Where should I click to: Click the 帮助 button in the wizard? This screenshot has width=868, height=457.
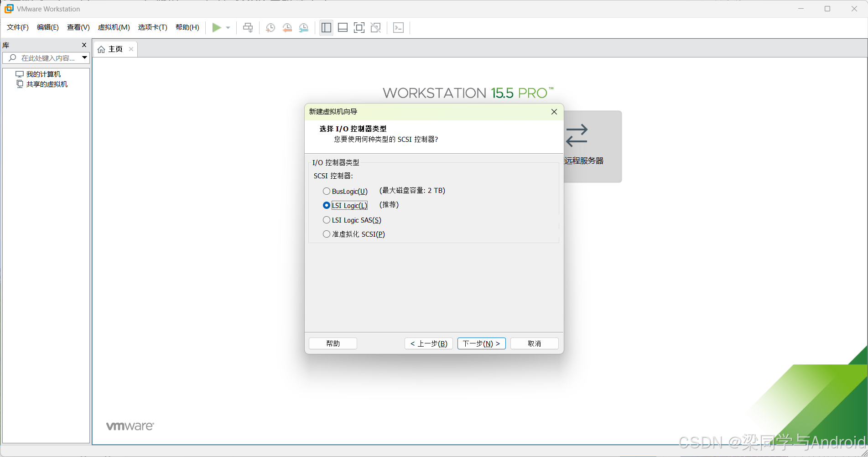coord(333,343)
